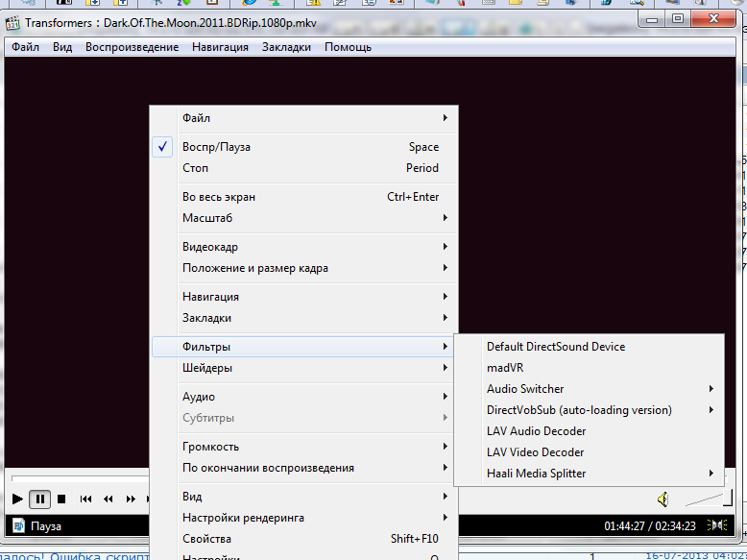747x560 pixels.
Task: Click the rewind (decrease speed) button
Action: pos(108,499)
